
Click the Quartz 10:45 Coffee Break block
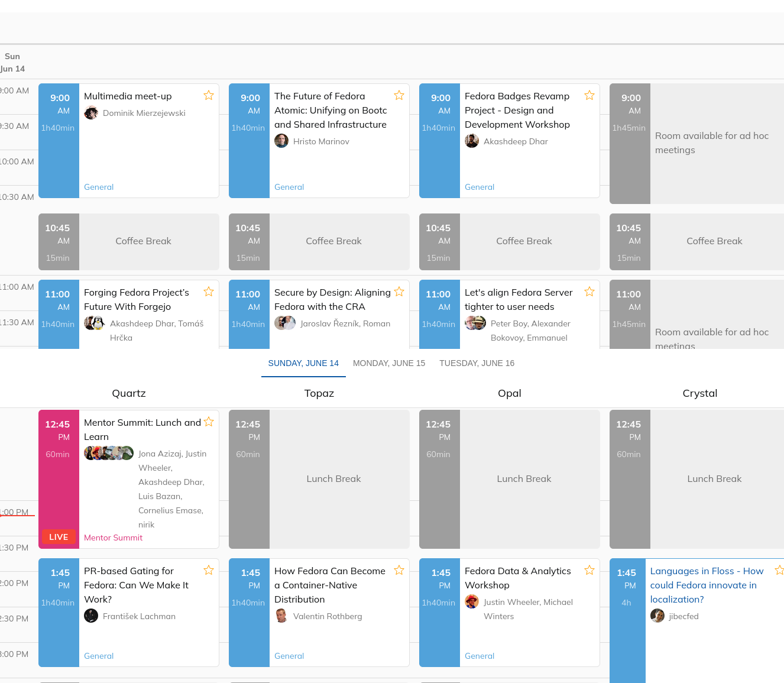[129, 242]
